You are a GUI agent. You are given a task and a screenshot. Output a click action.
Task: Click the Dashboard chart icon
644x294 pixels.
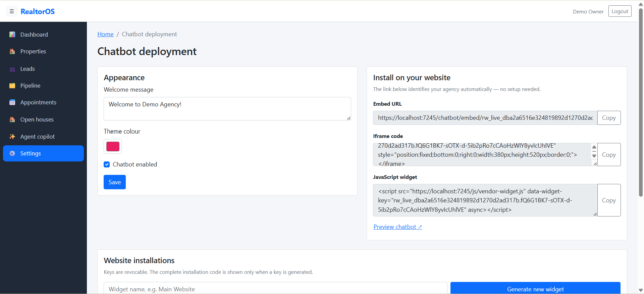click(x=12, y=35)
